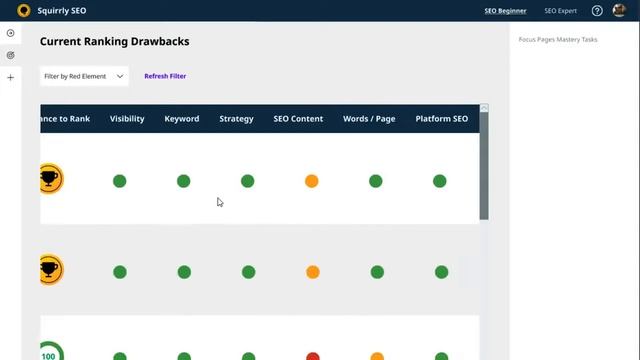Click first row Visibility green dot
The image size is (640, 360).
tap(120, 181)
